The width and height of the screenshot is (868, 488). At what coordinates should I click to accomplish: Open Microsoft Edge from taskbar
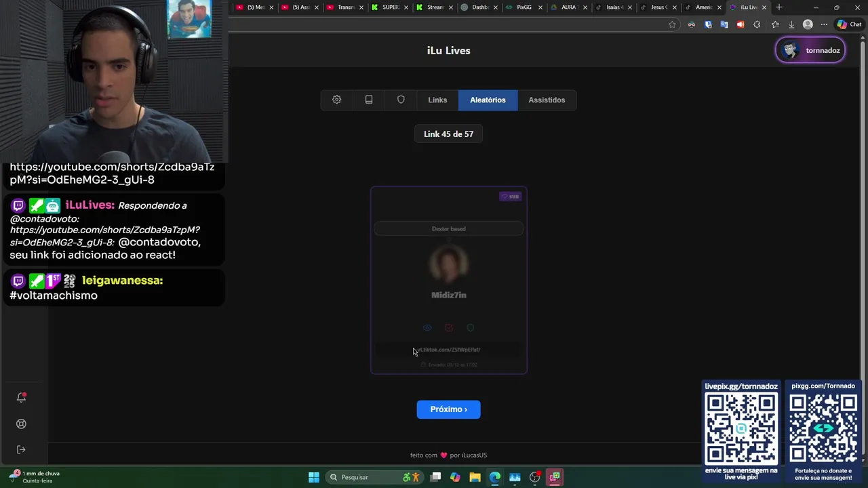(495, 477)
